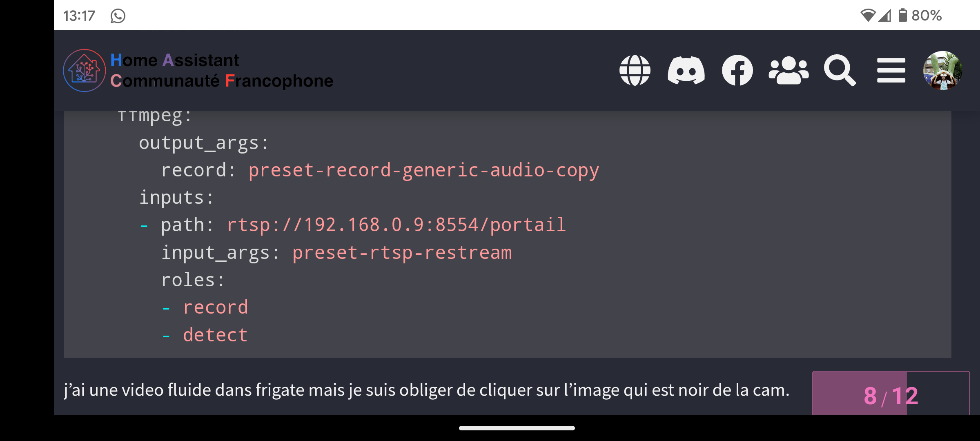The height and width of the screenshot is (441, 980).
Task: Tap the WhatsApp notification status icon
Action: 118,16
